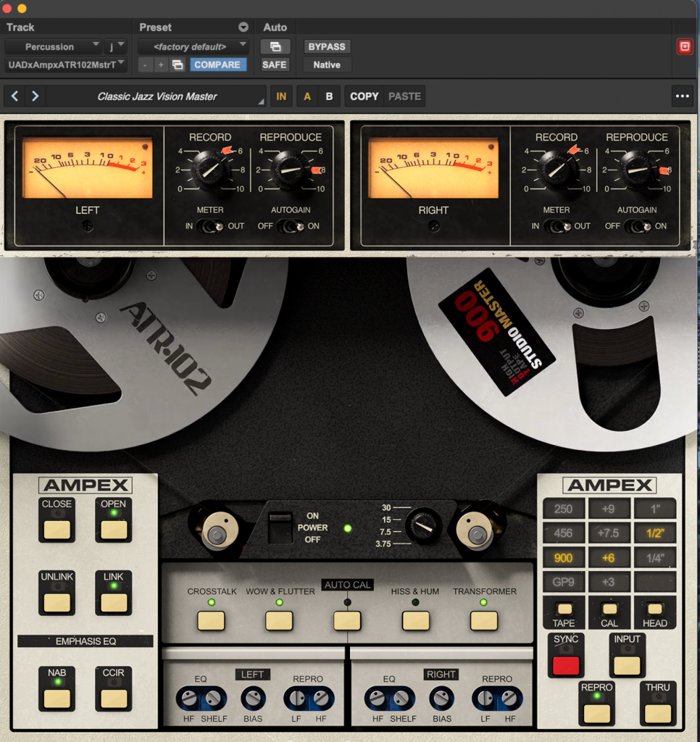Adjust the RIGHT REPRODUCE level knob
700x742 pixels.
pyautogui.click(x=637, y=170)
